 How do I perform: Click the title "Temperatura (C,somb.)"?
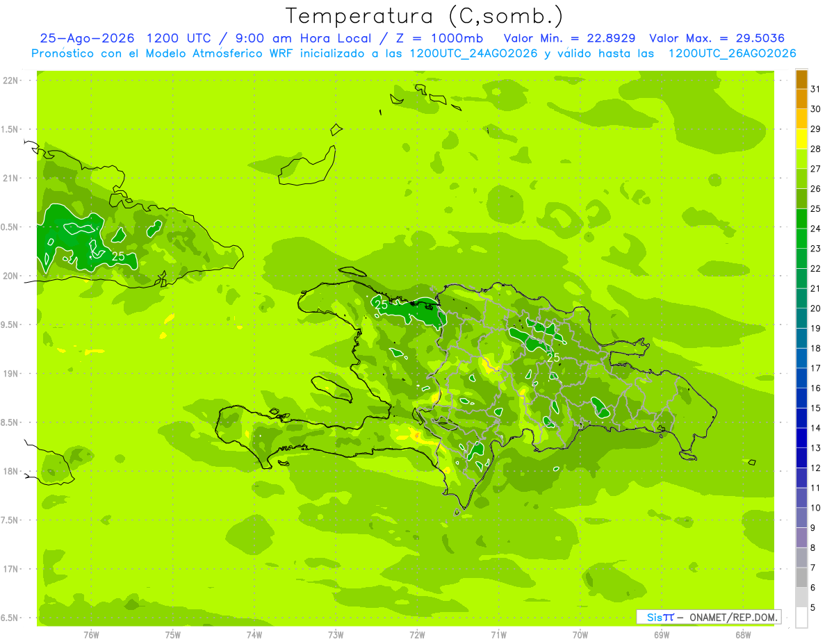coord(425,15)
